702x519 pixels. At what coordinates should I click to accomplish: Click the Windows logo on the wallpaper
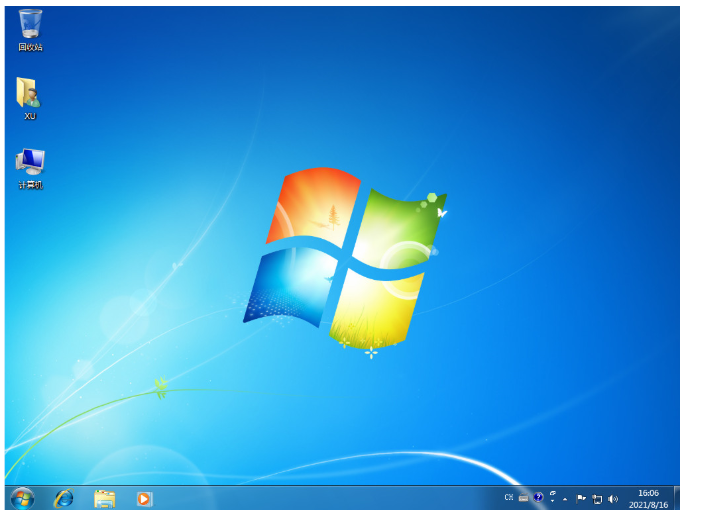click(345, 255)
